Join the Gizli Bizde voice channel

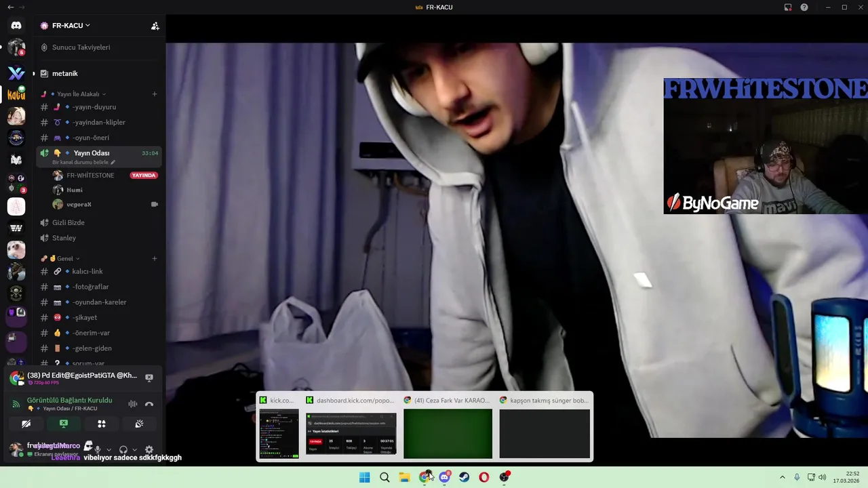coord(99,222)
